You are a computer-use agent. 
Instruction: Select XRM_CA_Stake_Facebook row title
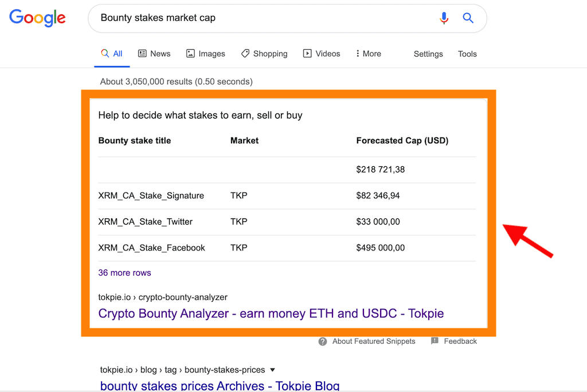pyautogui.click(x=151, y=248)
